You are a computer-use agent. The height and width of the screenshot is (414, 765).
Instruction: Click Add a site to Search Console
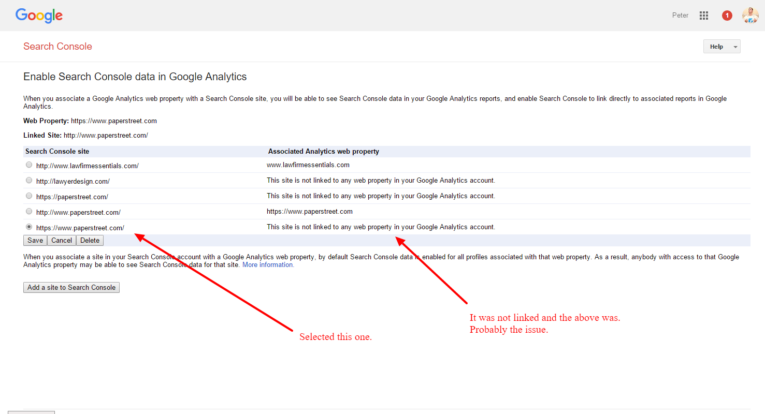point(71,288)
